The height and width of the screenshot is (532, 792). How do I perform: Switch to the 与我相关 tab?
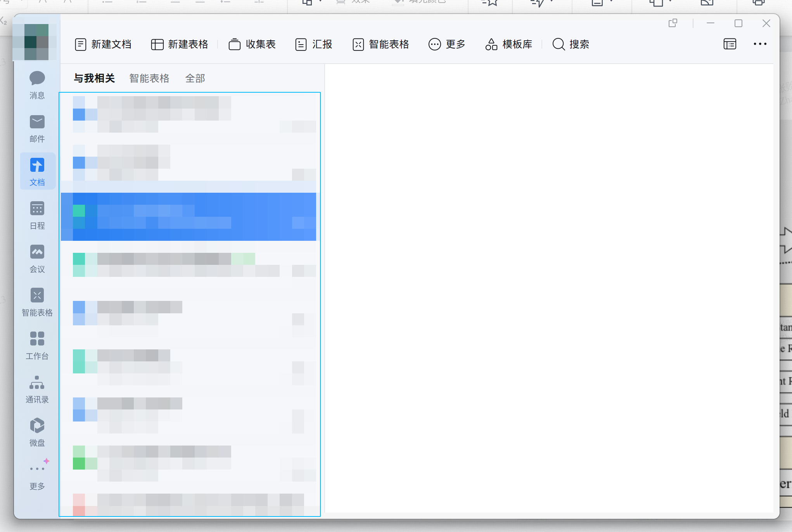[94, 78]
